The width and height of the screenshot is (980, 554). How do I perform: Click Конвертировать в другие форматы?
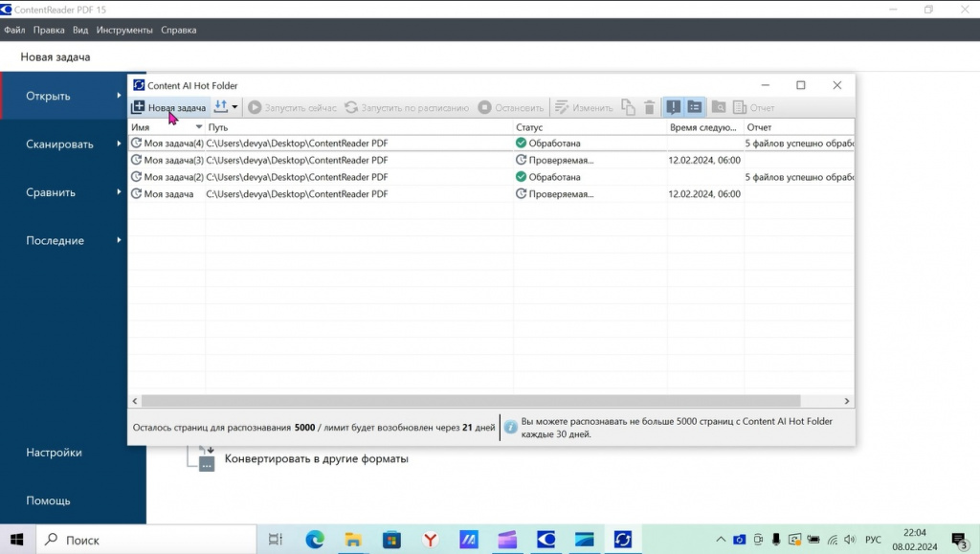(316, 458)
